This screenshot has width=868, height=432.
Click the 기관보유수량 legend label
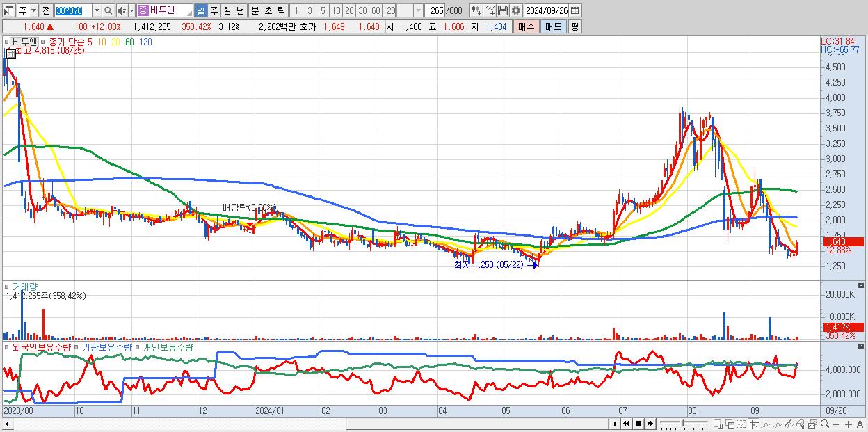[x=106, y=346]
